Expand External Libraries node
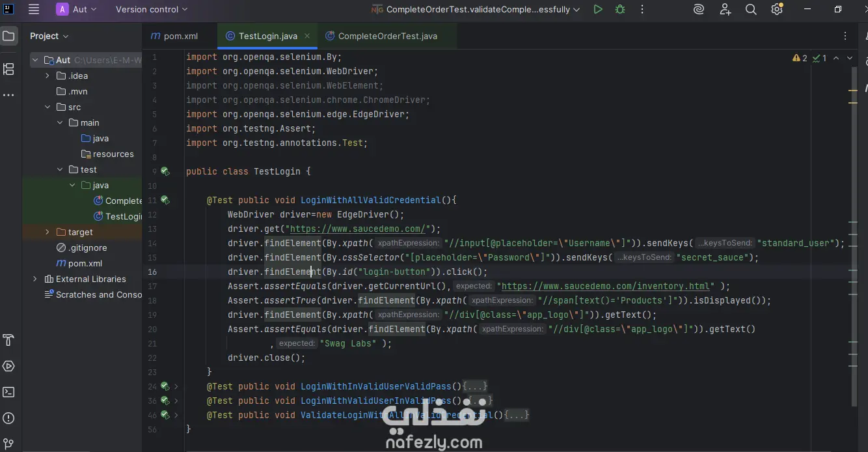 click(35, 279)
